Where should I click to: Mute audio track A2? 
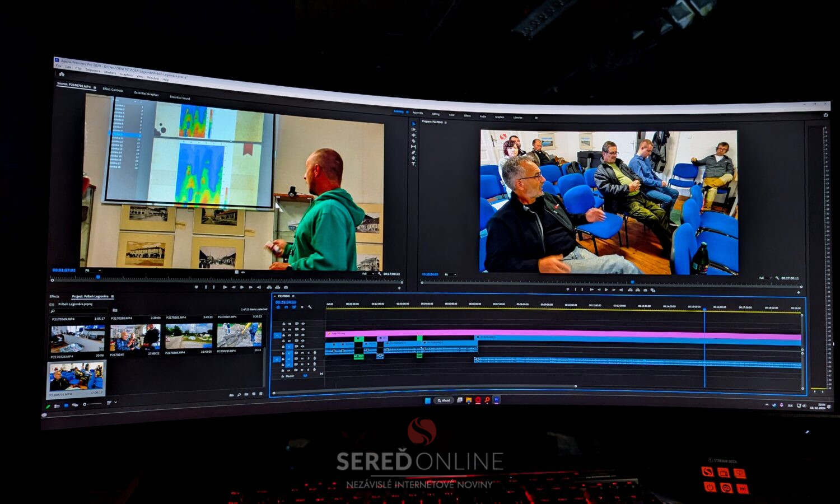[302, 358]
